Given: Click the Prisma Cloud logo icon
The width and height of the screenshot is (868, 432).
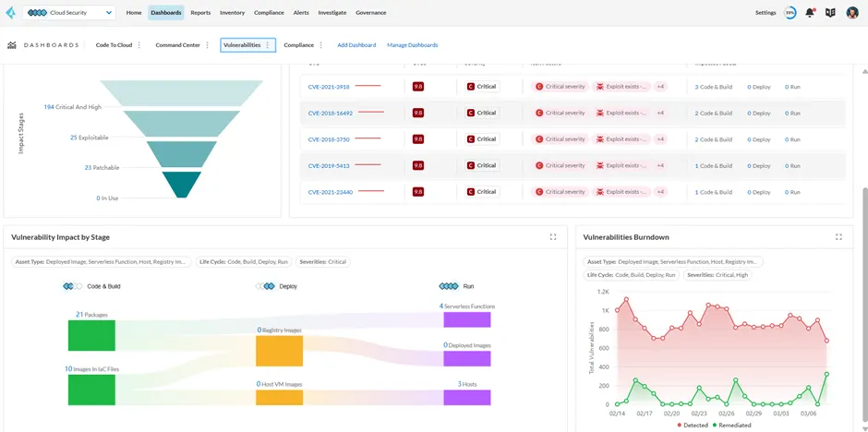Looking at the screenshot, I should 10,12.
